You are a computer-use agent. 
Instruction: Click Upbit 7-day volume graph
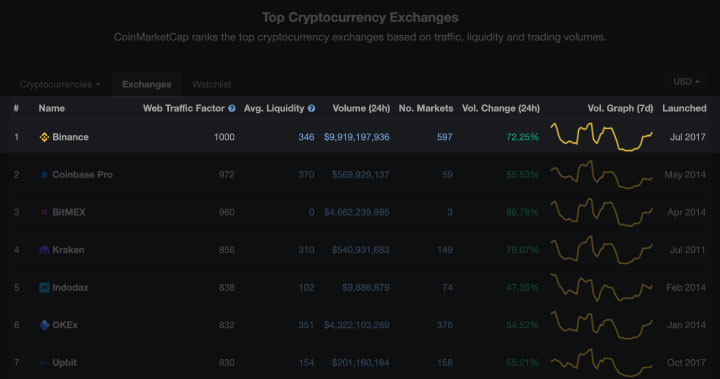602,362
